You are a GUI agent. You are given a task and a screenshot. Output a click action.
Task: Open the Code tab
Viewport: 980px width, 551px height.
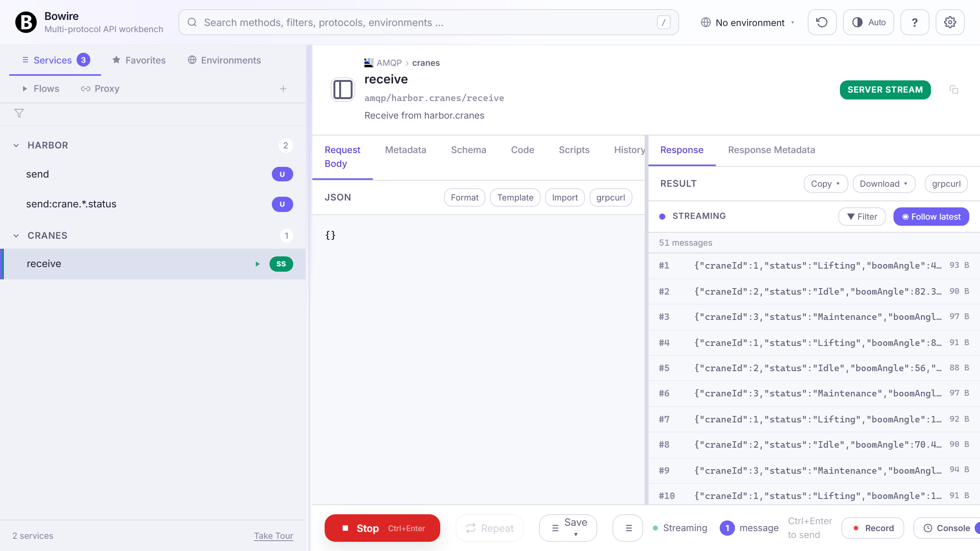(523, 150)
